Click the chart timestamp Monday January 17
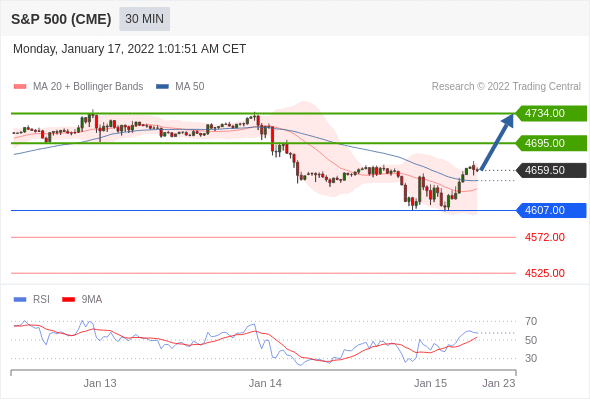590x400 pixels. click(x=129, y=49)
